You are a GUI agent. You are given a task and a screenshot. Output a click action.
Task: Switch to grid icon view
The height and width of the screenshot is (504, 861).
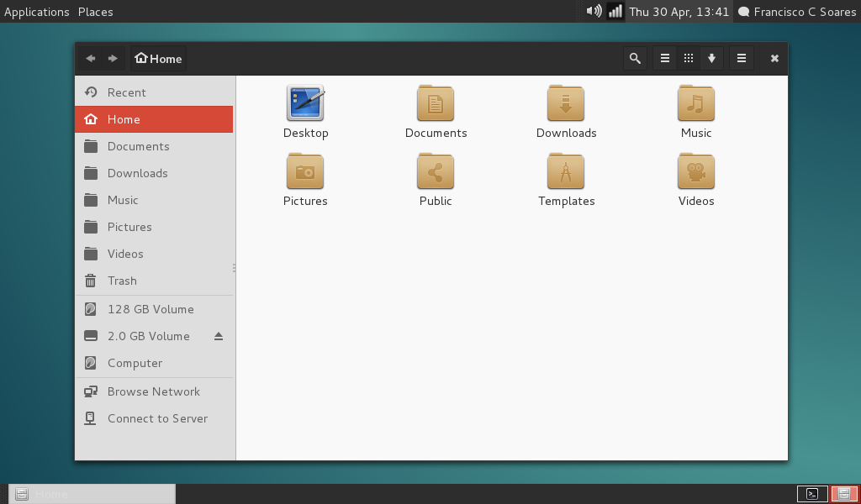(688, 58)
